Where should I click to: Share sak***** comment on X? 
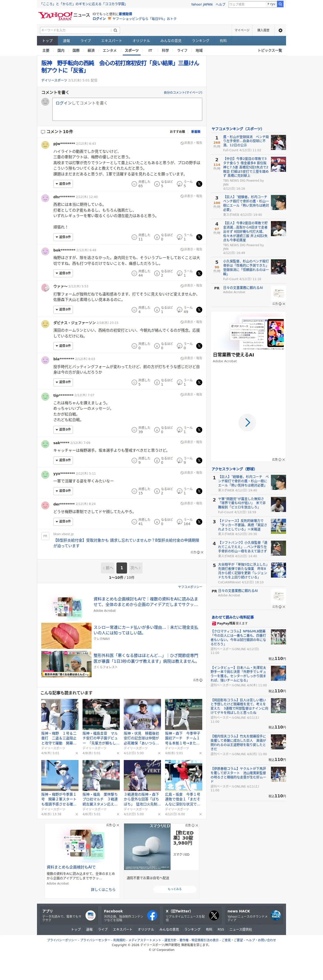click(x=199, y=460)
